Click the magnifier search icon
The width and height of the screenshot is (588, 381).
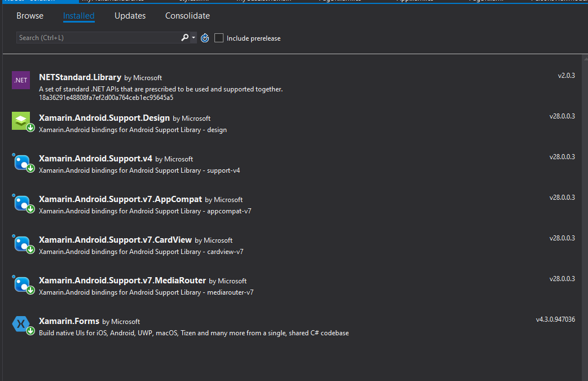185,37
